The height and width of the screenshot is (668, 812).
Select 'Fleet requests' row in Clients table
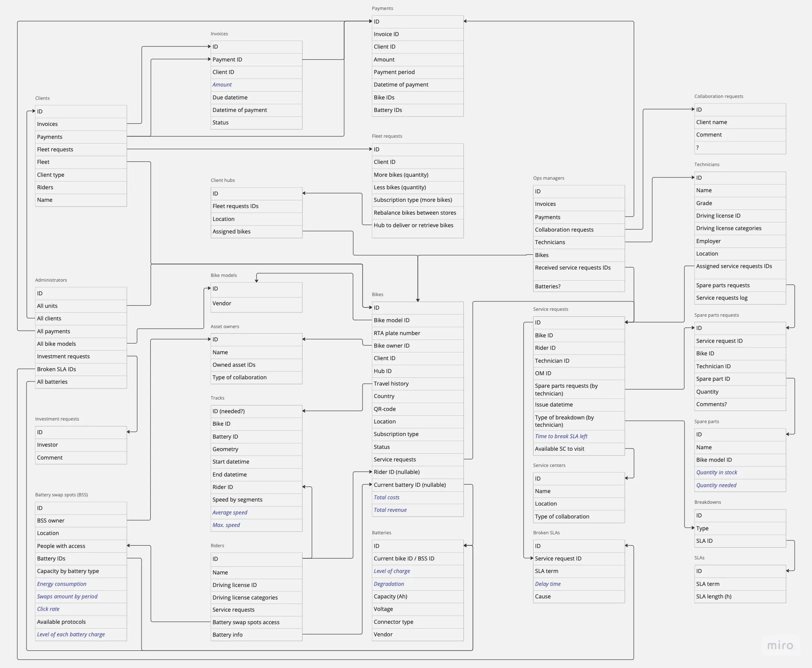tap(55, 149)
